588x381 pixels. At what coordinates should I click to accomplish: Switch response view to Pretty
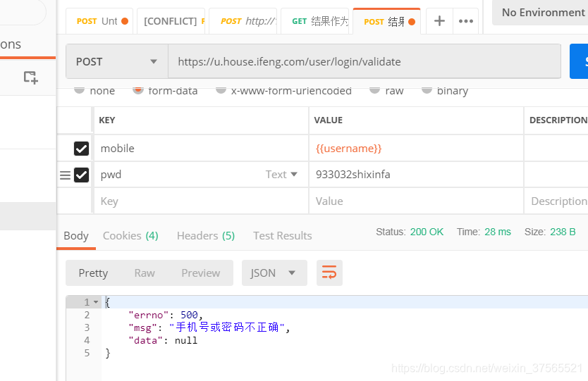93,273
